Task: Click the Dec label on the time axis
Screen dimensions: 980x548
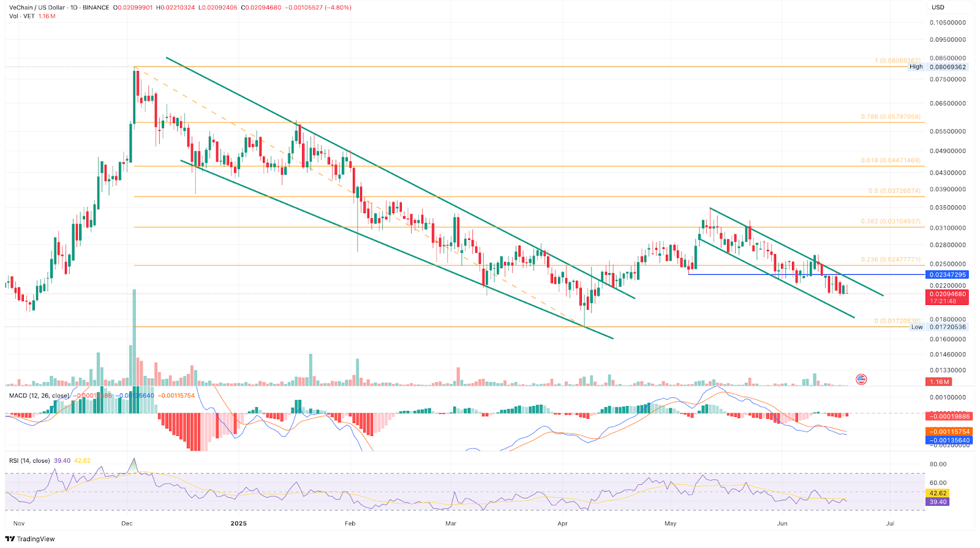Action: pyautogui.click(x=127, y=524)
